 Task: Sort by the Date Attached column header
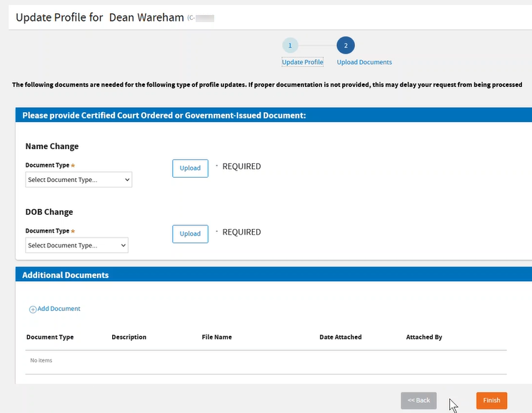(341, 337)
